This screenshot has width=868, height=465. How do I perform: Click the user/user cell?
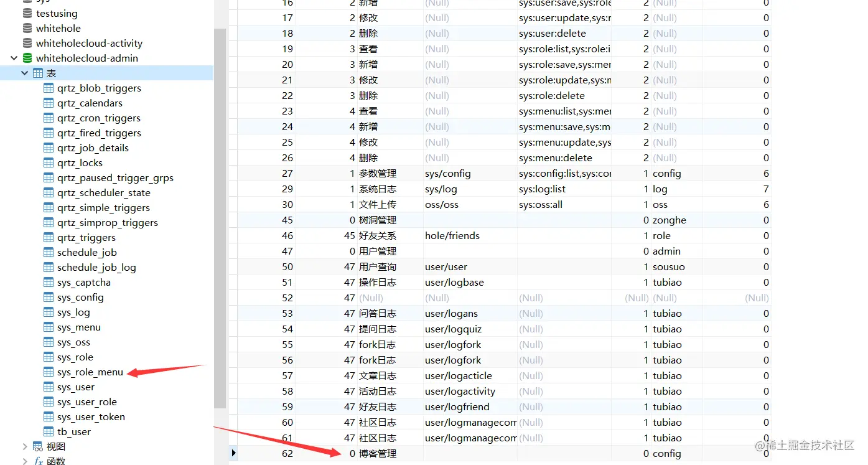446,267
